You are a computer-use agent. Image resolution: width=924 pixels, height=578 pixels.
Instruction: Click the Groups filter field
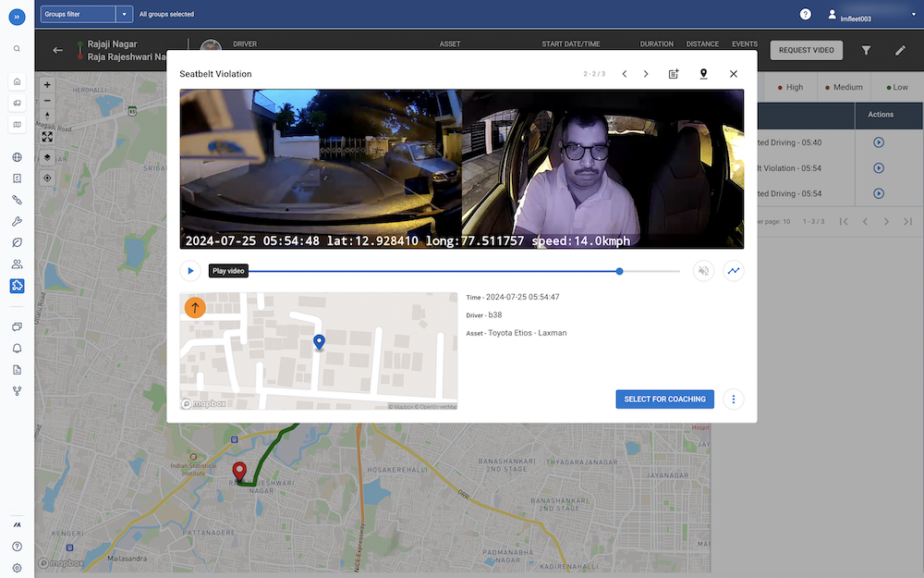coord(78,14)
